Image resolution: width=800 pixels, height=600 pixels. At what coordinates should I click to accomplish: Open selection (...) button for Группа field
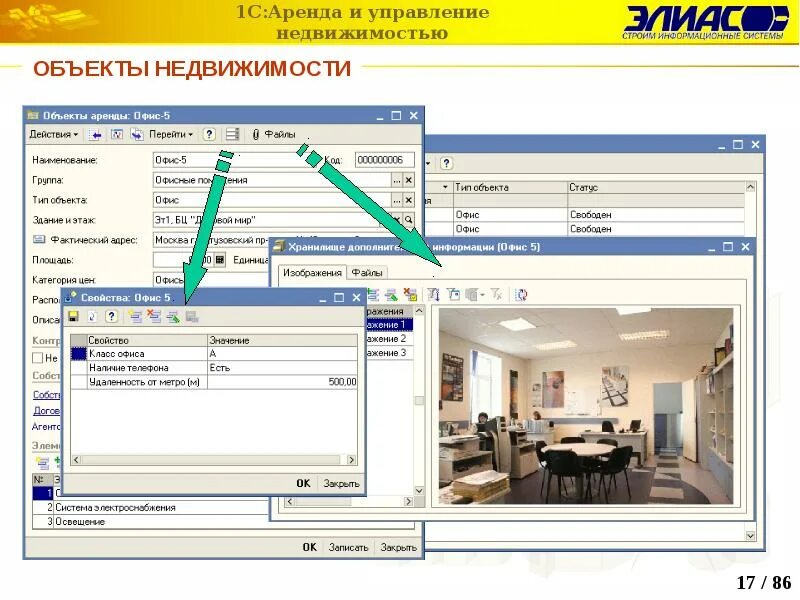pos(397,180)
